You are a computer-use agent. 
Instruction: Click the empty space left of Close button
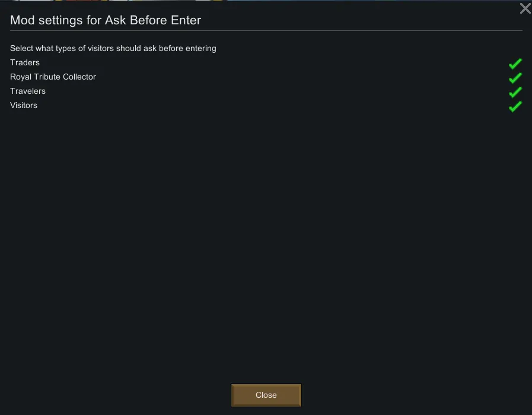click(x=119, y=395)
